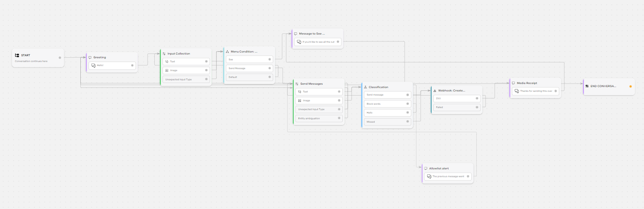This screenshot has height=209, width=644.
Task: Click the Image icon in Input Collection
Action: point(167,70)
